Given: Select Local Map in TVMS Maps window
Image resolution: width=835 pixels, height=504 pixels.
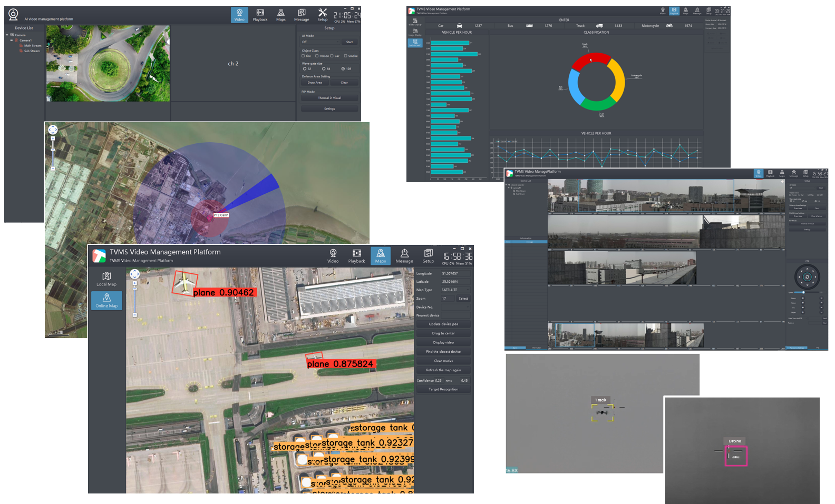Looking at the screenshot, I should [106, 279].
